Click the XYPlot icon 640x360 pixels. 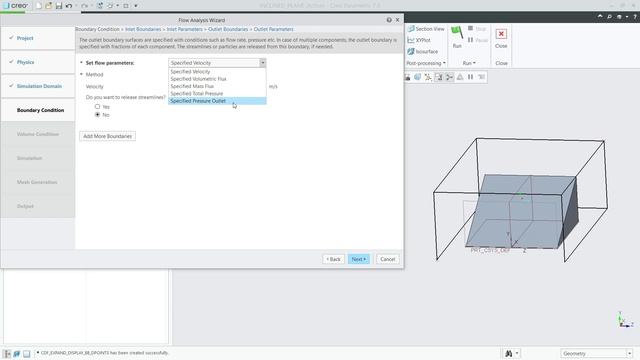pyautogui.click(x=411, y=40)
